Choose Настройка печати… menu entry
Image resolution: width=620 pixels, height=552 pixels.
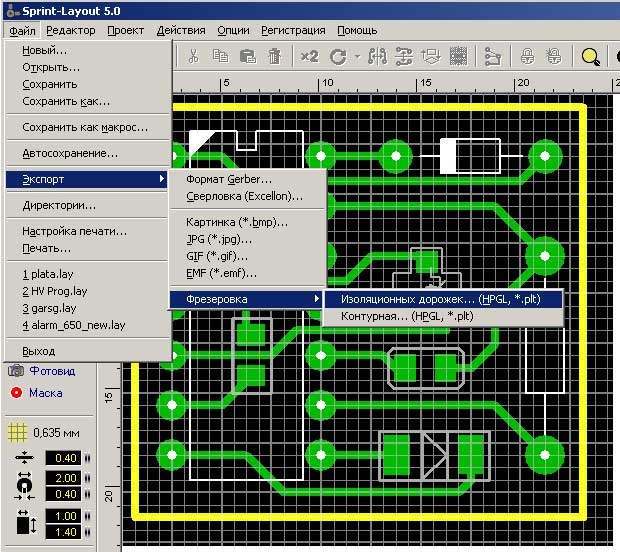[x=88, y=231]
